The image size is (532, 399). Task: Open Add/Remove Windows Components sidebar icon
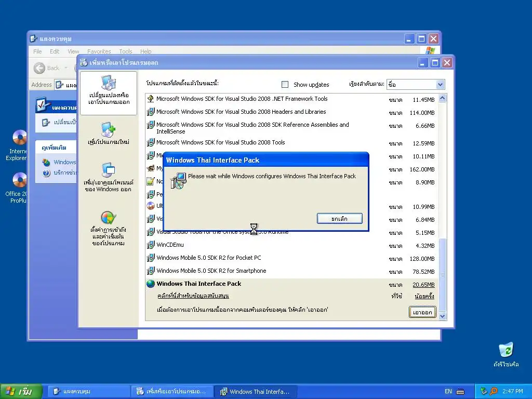[x=109, y=170]
